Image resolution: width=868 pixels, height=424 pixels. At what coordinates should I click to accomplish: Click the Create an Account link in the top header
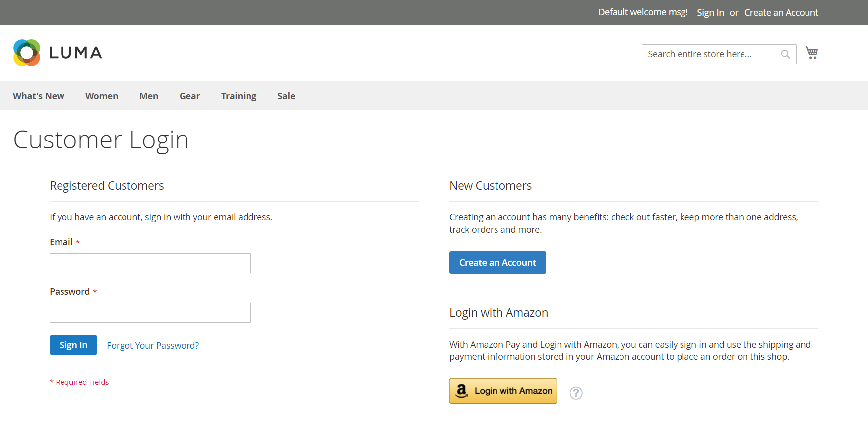click(781, 12)
